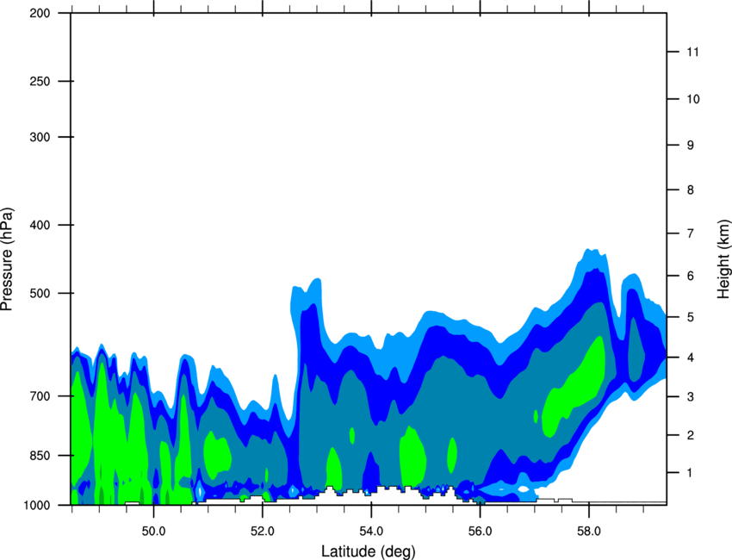Pick the 3 km height label

[x=690, y=397]
